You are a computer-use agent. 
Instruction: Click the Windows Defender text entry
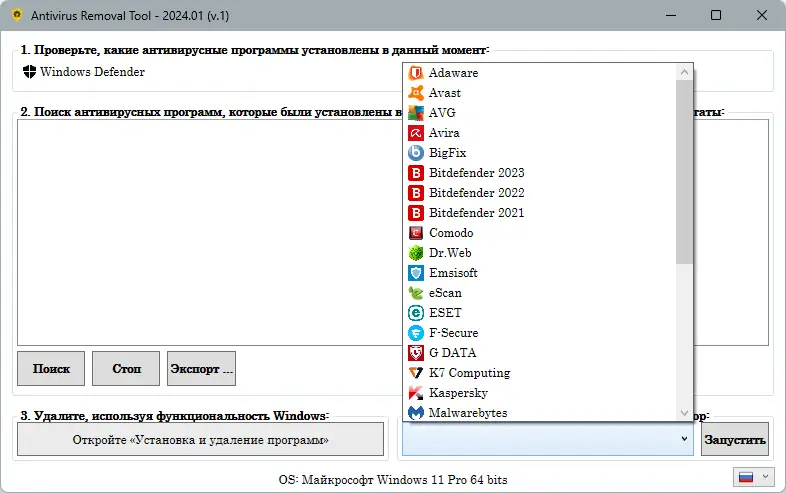(x=92, y=72)
